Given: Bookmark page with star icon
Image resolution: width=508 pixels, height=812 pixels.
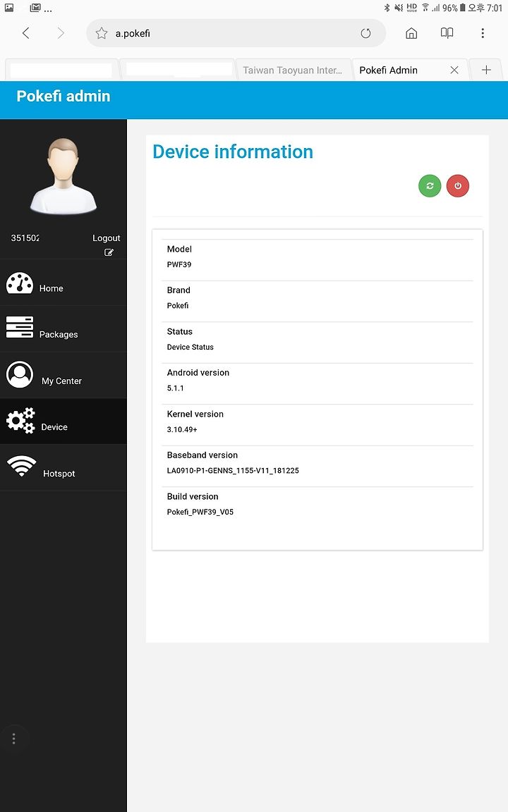Looking at the screenshot, I should coord(102,33).
